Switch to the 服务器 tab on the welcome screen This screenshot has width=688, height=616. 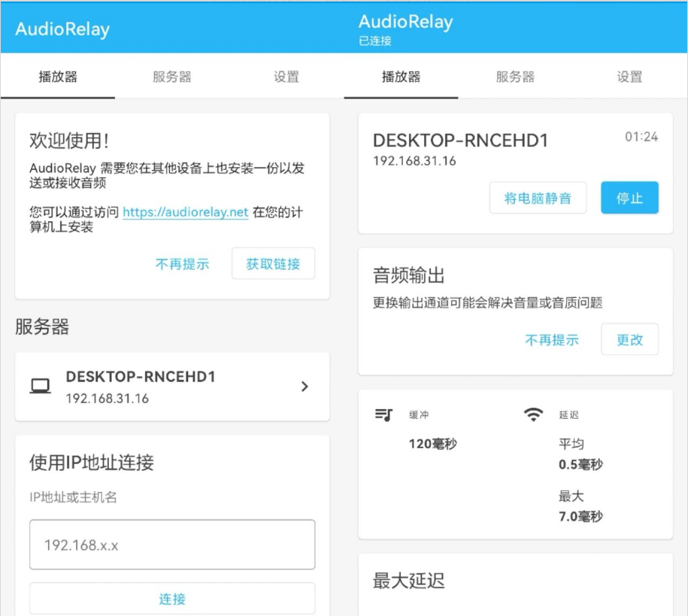tap(172, 77)
